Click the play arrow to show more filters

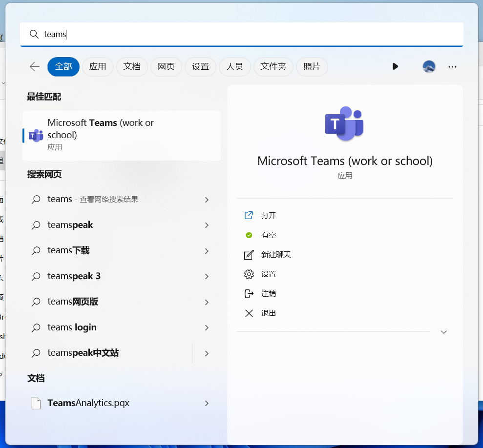click(x=395, y=66)
